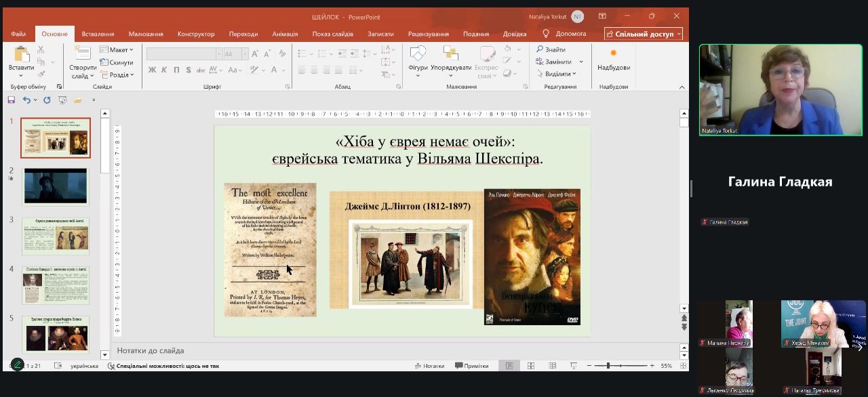
Task: Open the Вставлення ribbon tab
Action: (98, 34)
